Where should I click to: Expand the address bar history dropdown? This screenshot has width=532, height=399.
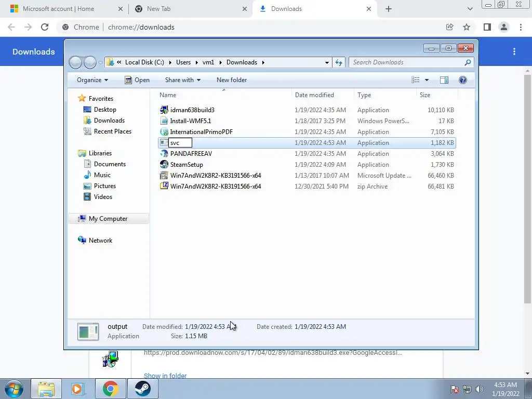point(327,62)
